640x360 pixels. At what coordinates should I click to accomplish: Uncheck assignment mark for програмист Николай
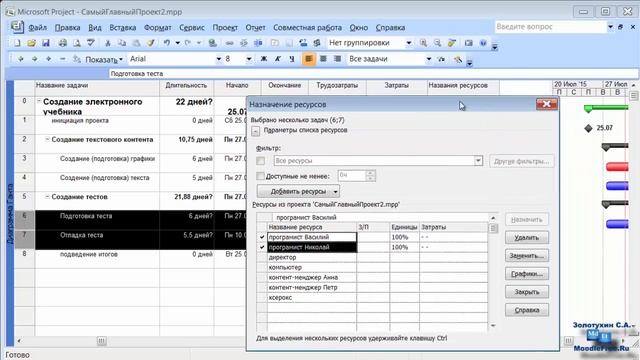[x=262, y=247]
